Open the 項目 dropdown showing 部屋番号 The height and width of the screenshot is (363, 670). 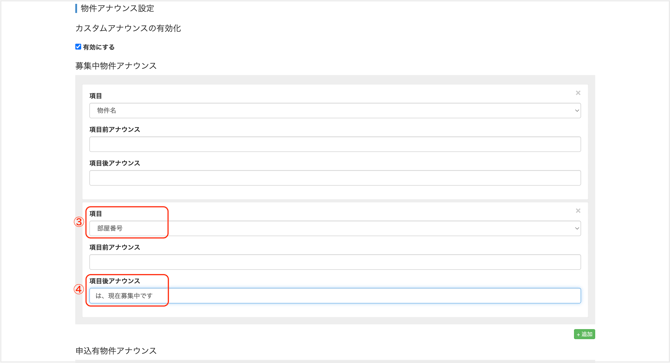[335, 228]
